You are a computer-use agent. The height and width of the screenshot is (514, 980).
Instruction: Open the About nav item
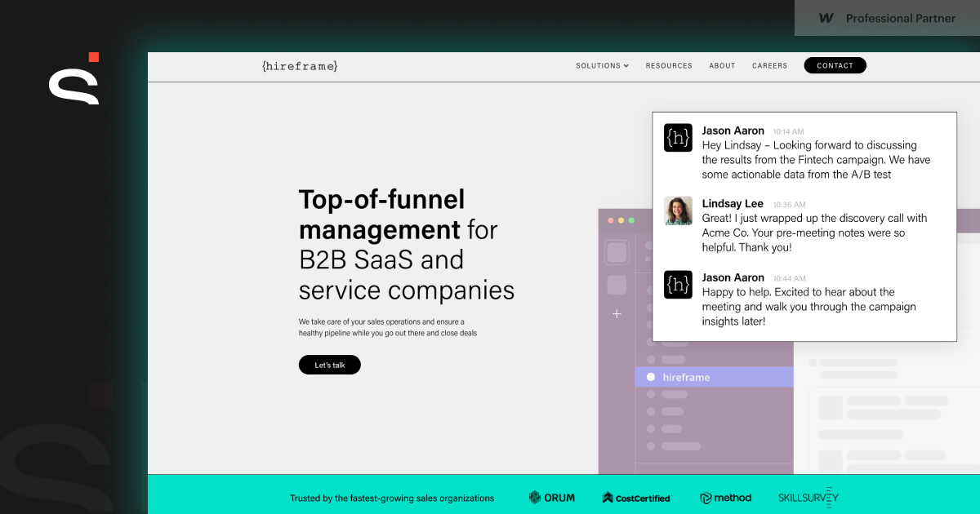[722, 66]
